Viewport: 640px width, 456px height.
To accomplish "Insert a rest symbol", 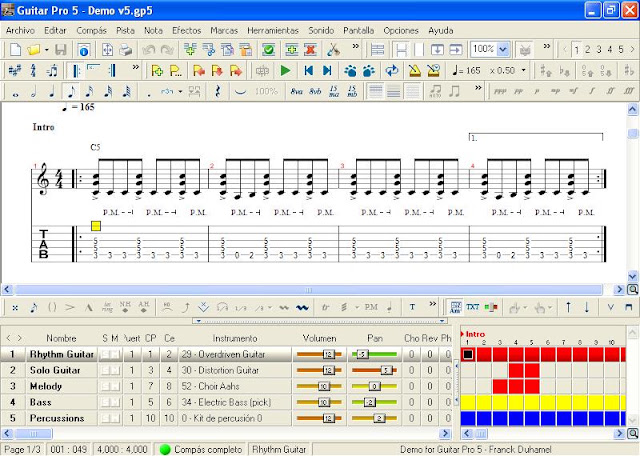I will 218,92.
